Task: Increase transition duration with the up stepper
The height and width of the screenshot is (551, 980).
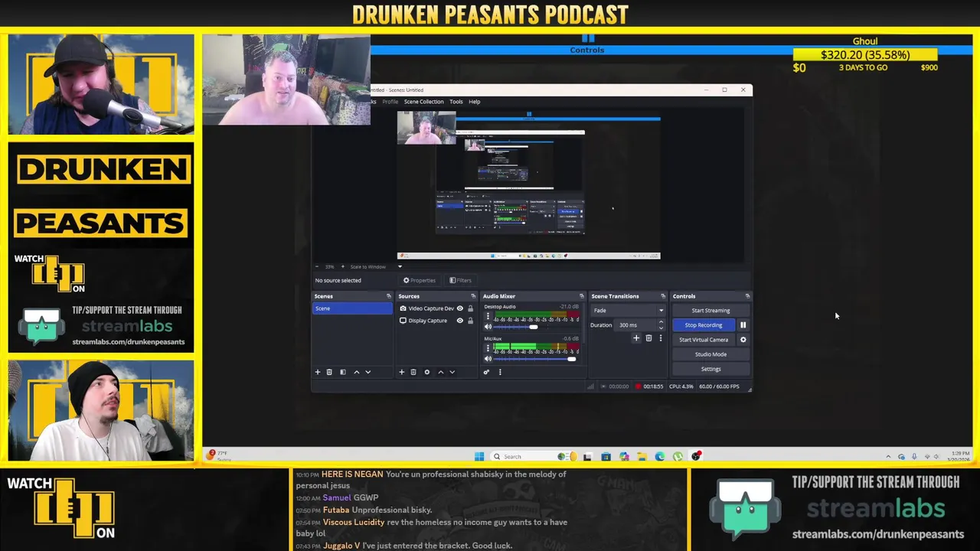Action: [x=661, y=322]
